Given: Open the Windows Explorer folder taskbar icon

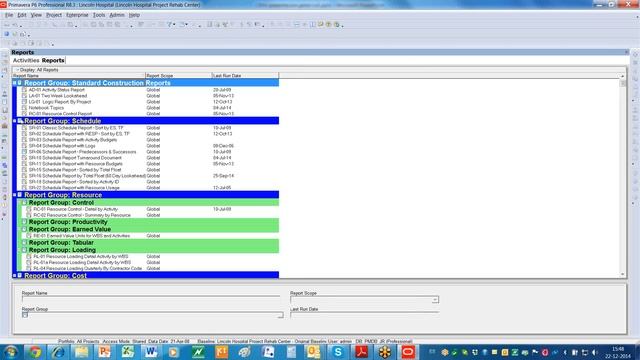Looking at the screenshot, I should click(81, 352).
